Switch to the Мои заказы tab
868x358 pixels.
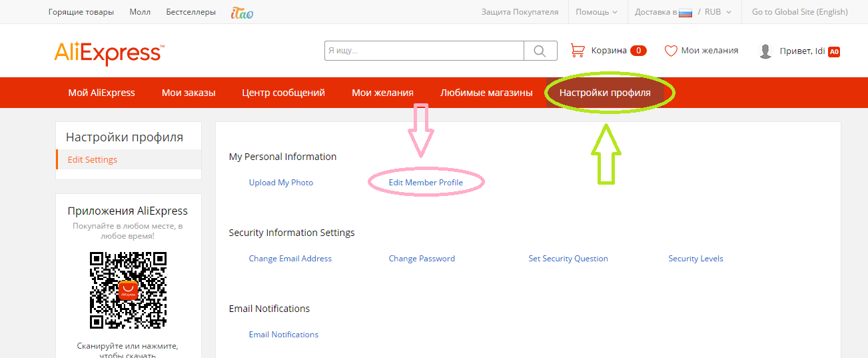[189, 93]
